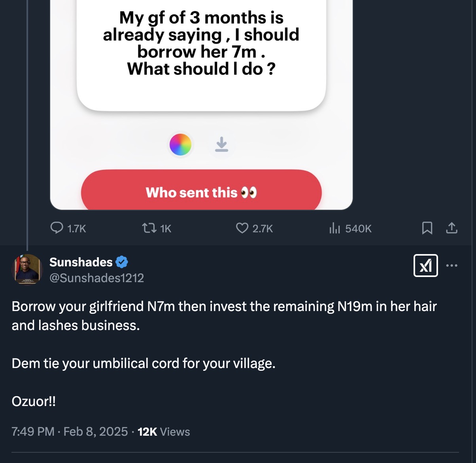Open the three-dot more options menu
476x463 pixels.
(x=451, y=266)
